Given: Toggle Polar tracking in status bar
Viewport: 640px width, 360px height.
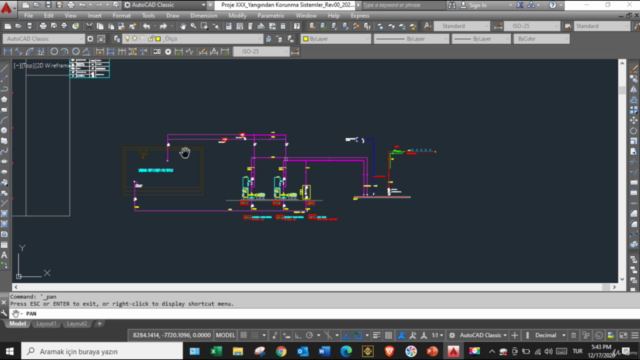Looking at the screenshot, I should tap(309, 336).
